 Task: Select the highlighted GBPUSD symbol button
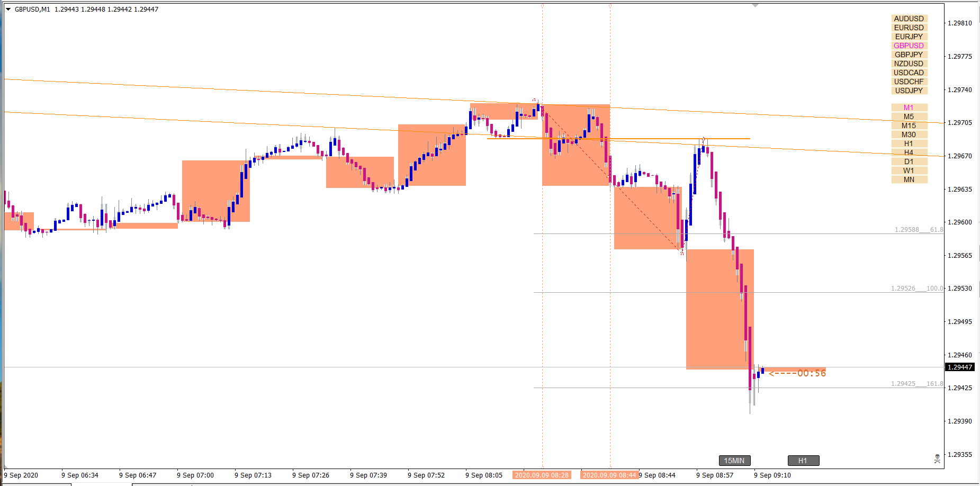[x=909, y=46]
